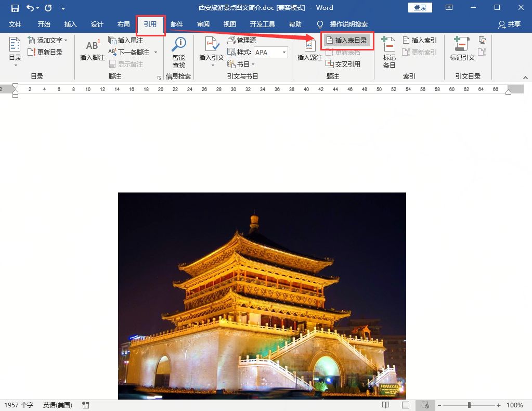Open 智能查找 smart lookup

pyautogui.click(x=178, y=52)
